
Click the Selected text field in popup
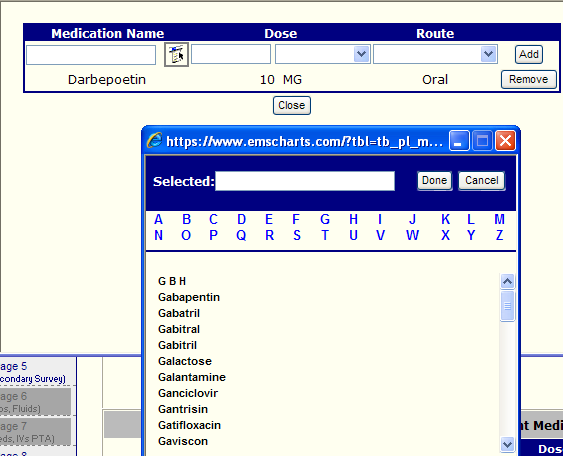pos(305,181)
